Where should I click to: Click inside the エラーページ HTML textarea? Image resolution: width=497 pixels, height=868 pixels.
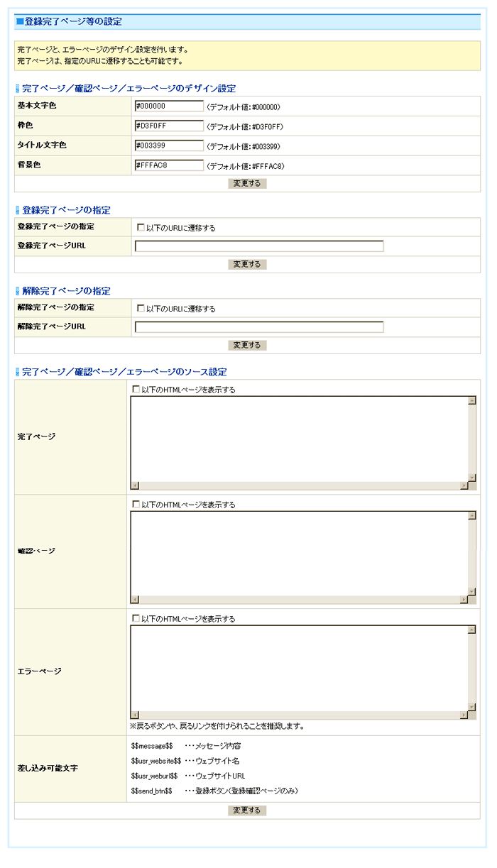(298, 668)
